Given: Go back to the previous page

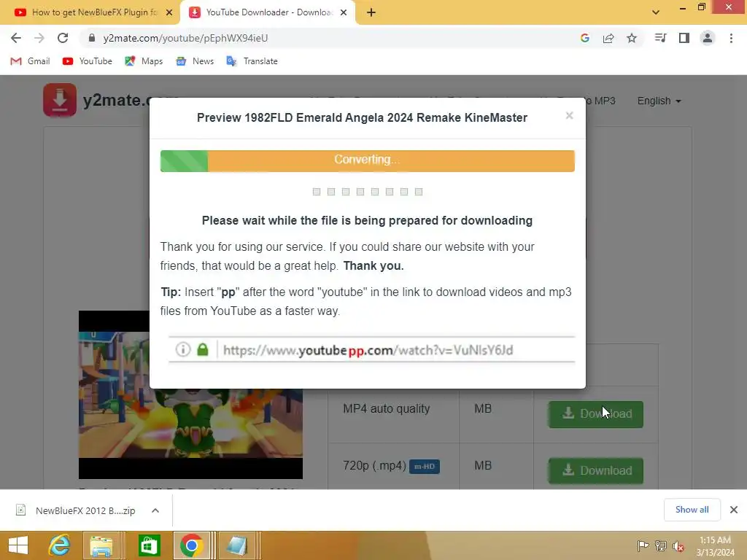Looking at the screenshot, I should 16,38.
